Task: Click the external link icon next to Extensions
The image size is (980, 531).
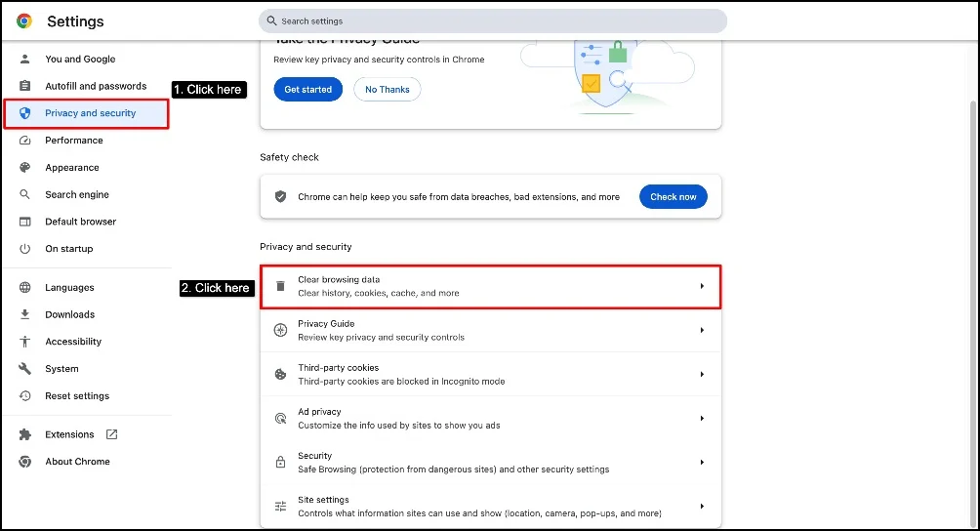Action: point(112,434)
